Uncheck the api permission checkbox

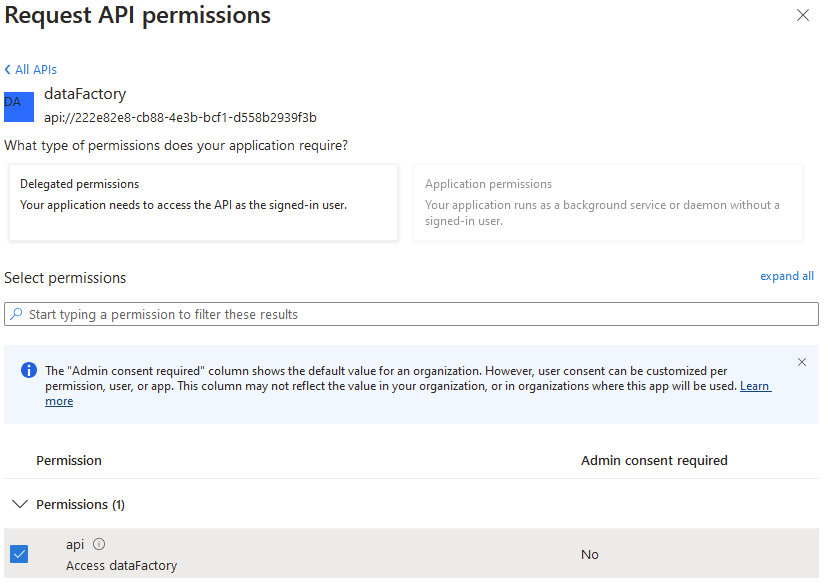point(19,553)
